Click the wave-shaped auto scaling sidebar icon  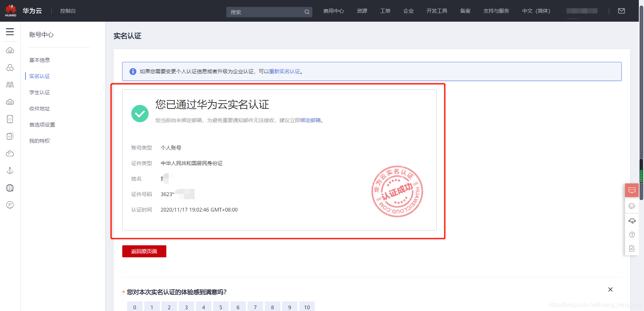point(10,85)
